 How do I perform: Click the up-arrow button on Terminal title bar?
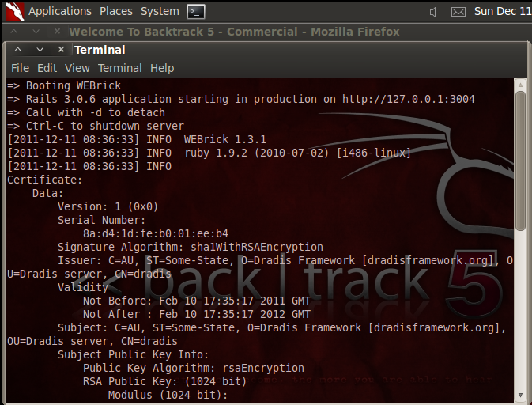tap(18, 50)
